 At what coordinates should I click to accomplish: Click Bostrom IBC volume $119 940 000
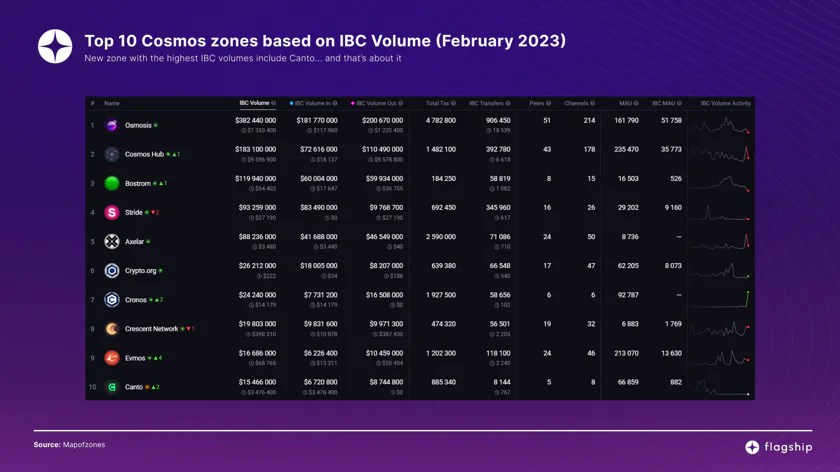tap(256, 178)
